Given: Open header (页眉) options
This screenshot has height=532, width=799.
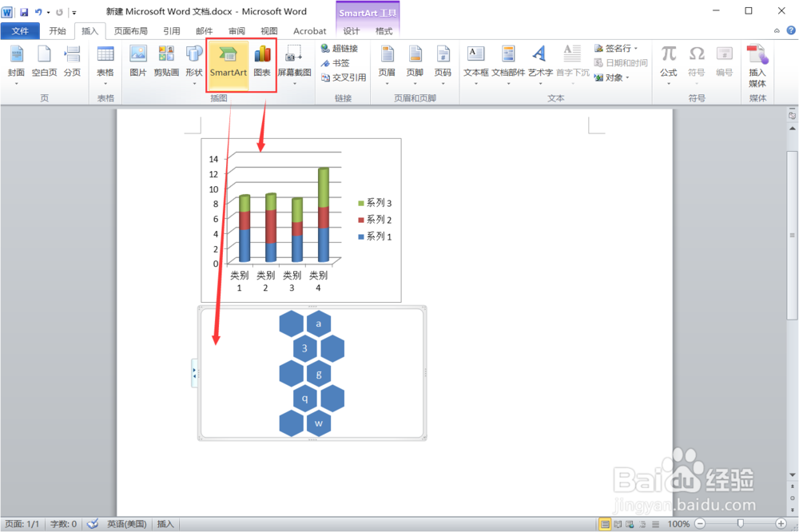Looking at the screenshot, I should (388, 65).
